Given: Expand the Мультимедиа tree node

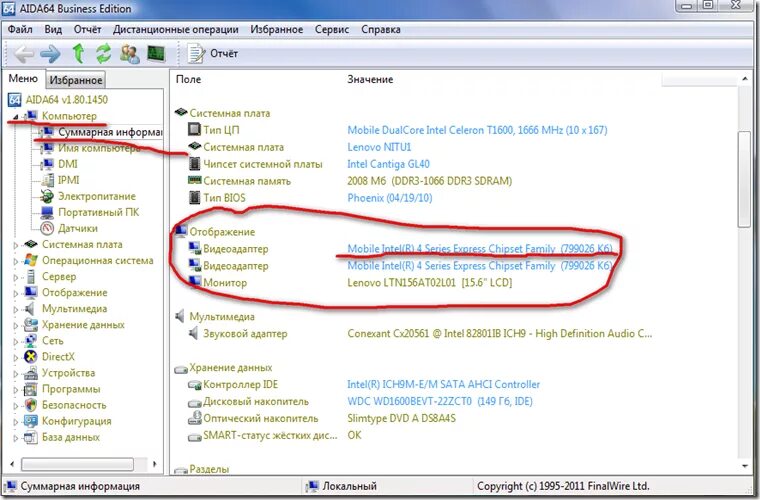Looking at the screenshot, I should (x=16, y=309).
